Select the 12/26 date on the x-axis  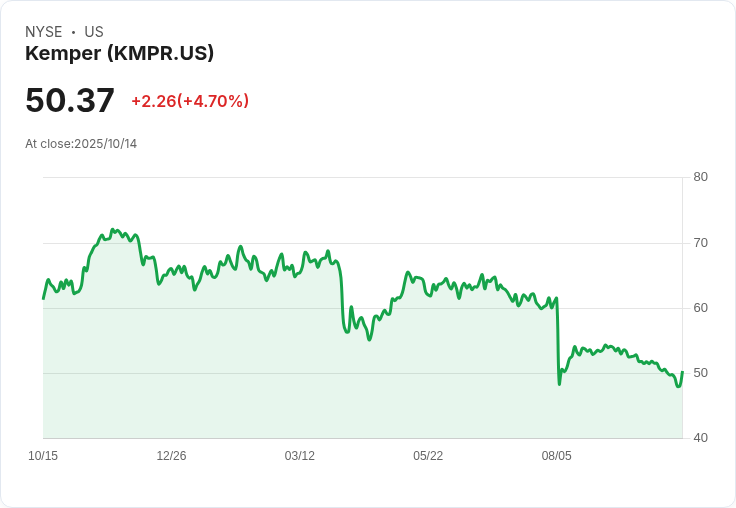tap(171, 456)
